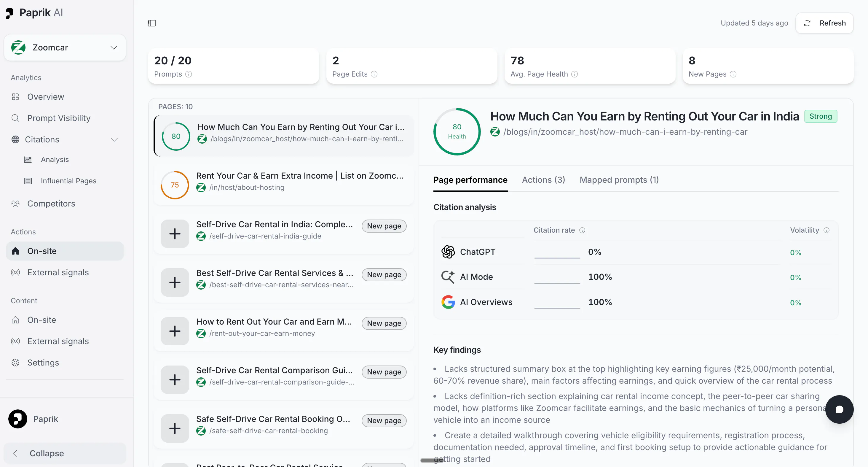Click the 80 Health score ring in the detail header
The height and width of the screenshot is (467, 868).
coord(457,131)
